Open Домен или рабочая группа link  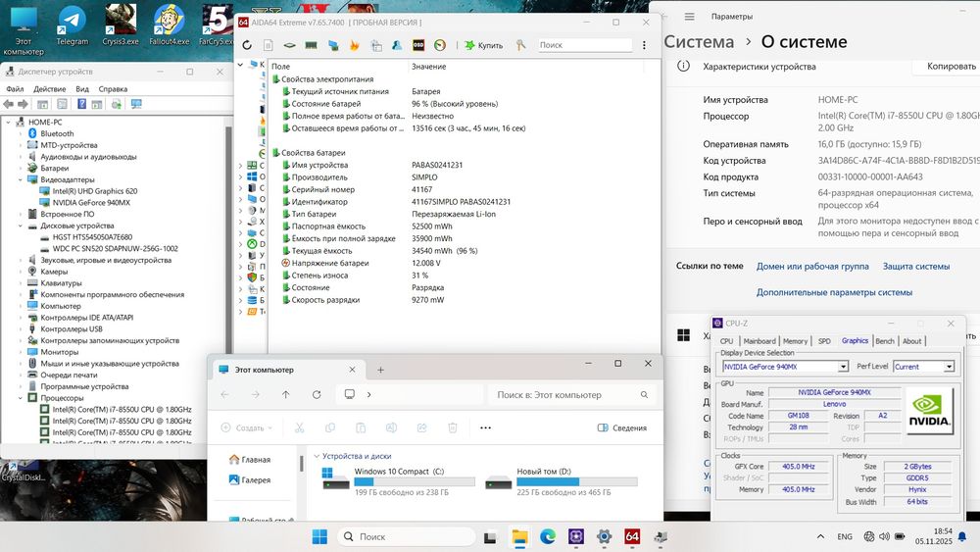click(x=812, y=267)
